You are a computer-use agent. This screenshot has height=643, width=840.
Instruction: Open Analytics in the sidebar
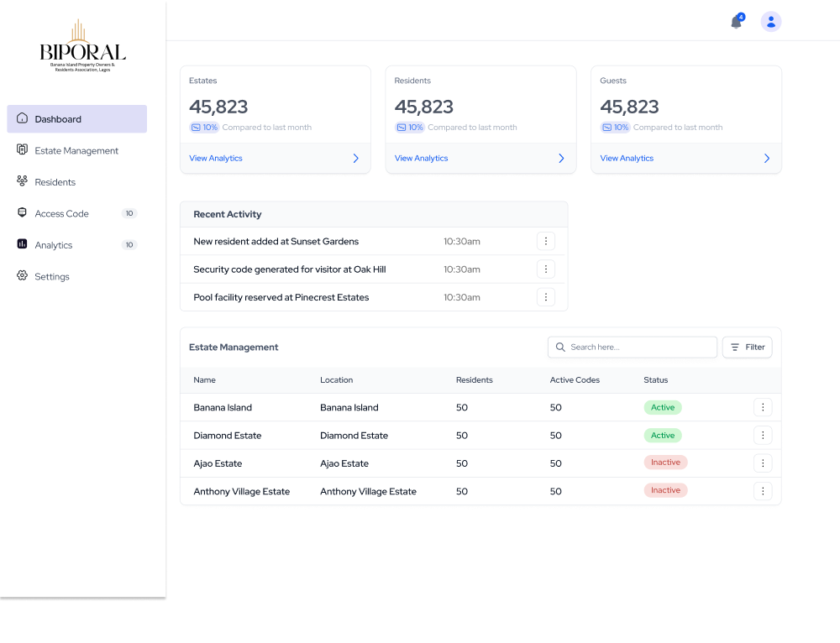[76, 245]
